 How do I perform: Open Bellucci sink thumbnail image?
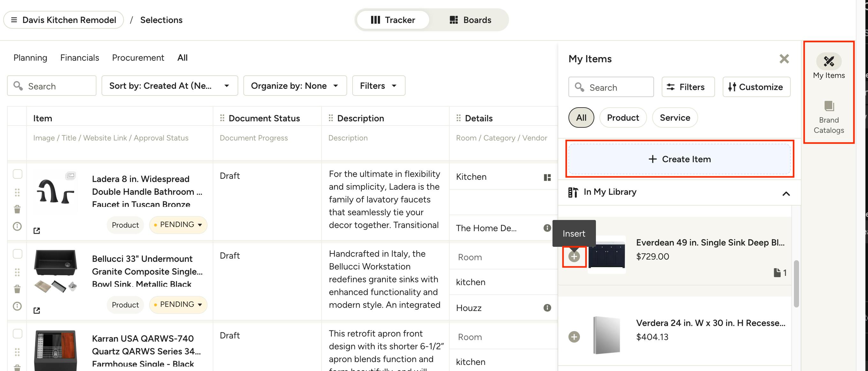[55, 271]
